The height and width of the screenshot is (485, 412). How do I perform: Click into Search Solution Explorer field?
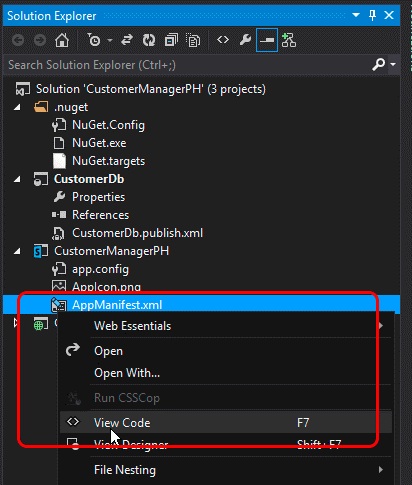(x=187, y=65)
